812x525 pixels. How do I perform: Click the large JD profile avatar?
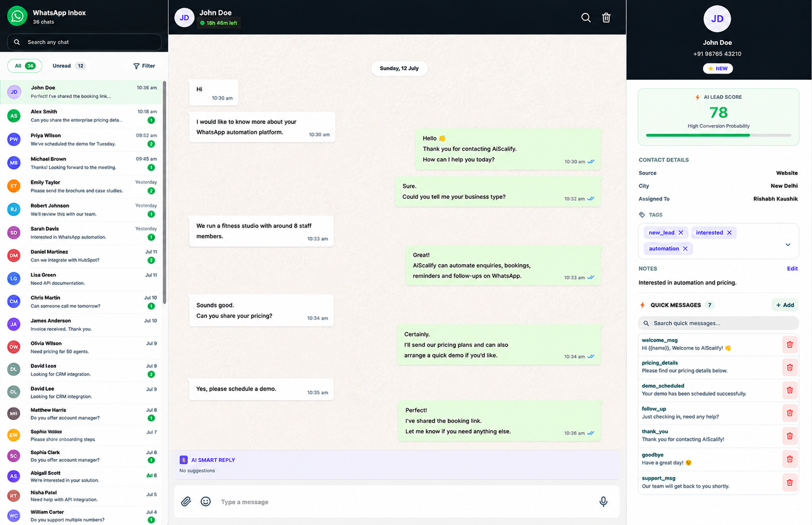pyautogui.click(x=717, y=19)
